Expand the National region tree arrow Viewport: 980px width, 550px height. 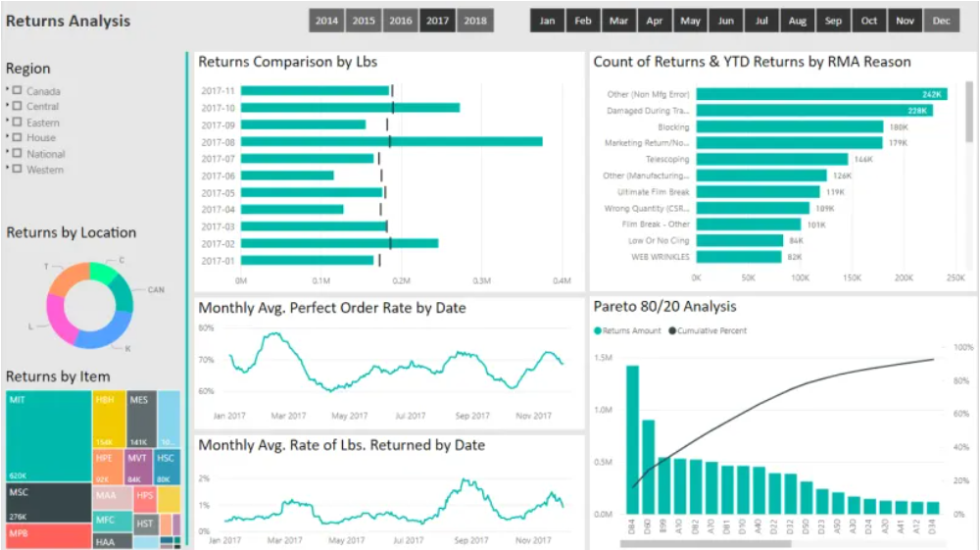pos(8,153)
